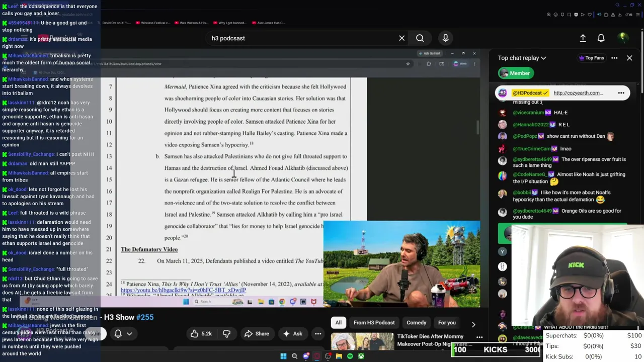This screenshot has width=644, height=362.
Task: Open ad blocker shield in browser toolbar
Action: click(576, 15)
